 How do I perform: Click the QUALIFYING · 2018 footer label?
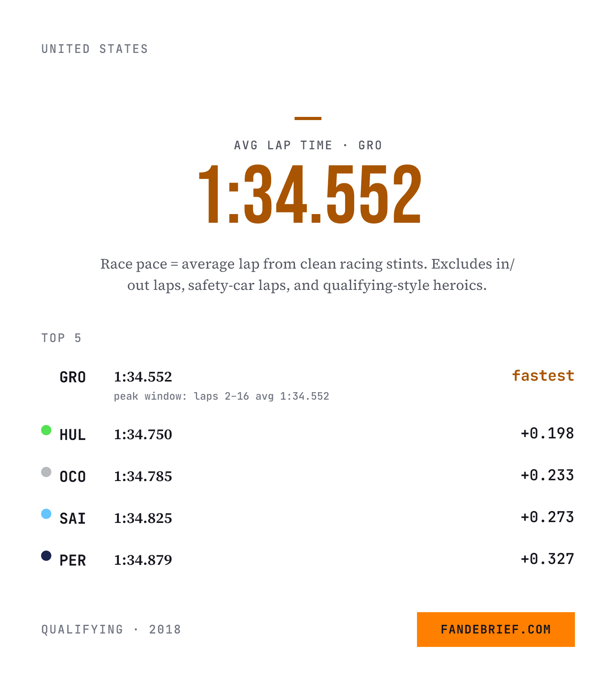(111, 630)
